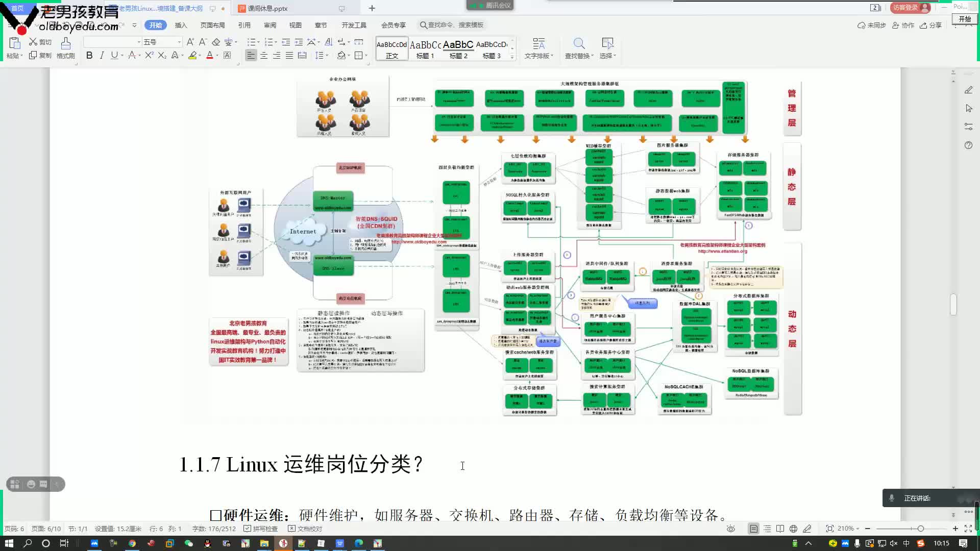Apply distributed alignment
This screenshot has height=551, width=980.
[x=302, y=55]
